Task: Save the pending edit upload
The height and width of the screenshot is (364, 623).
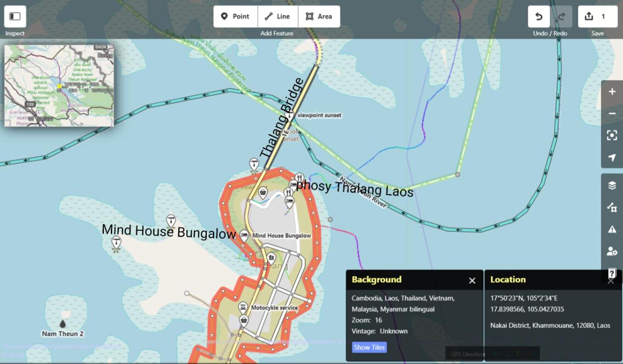Action: (597, 16)
